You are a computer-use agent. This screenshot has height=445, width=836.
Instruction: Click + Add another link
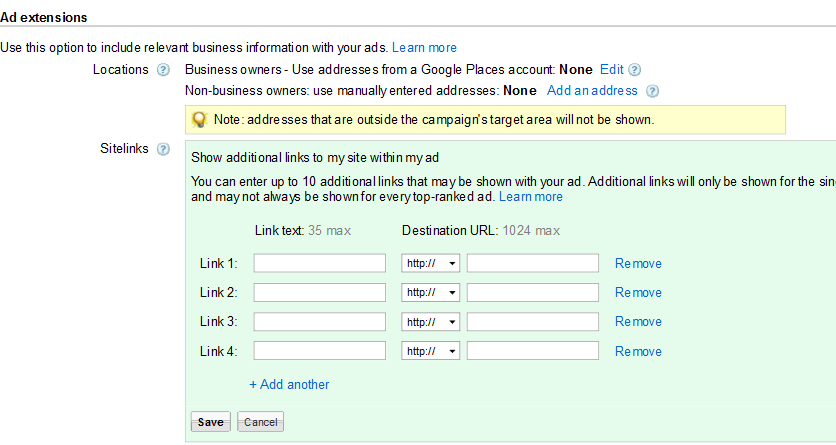289,385
